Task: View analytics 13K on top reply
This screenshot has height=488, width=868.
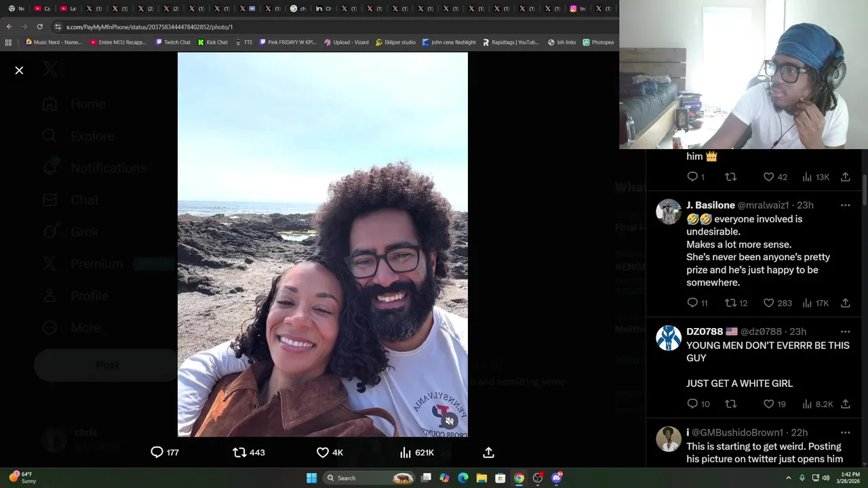Action: 816,177
